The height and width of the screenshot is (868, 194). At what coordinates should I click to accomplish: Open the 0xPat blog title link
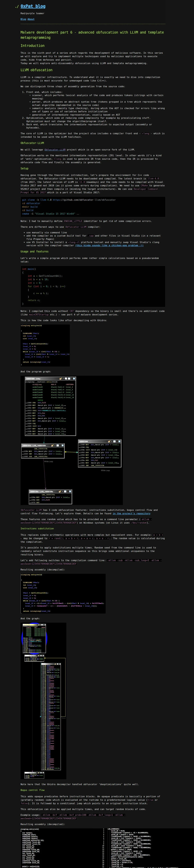[33, 6]
